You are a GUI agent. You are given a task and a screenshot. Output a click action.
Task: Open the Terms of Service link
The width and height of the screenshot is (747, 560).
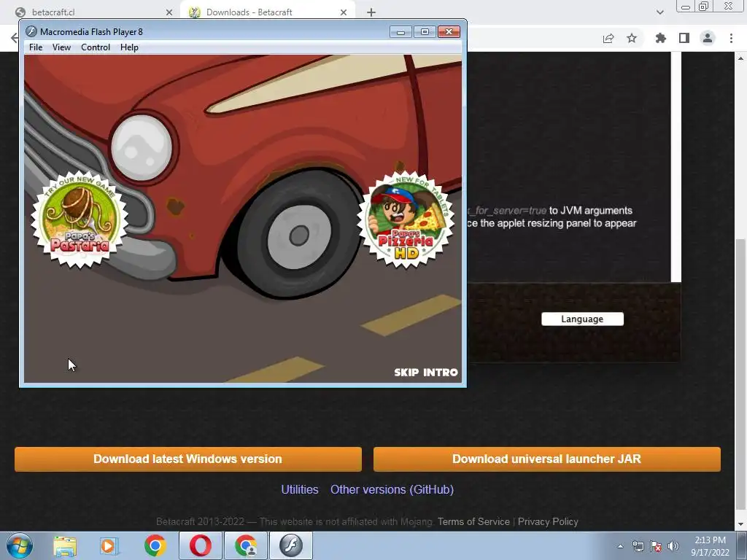pyautogui.click(x=473, y=521)
